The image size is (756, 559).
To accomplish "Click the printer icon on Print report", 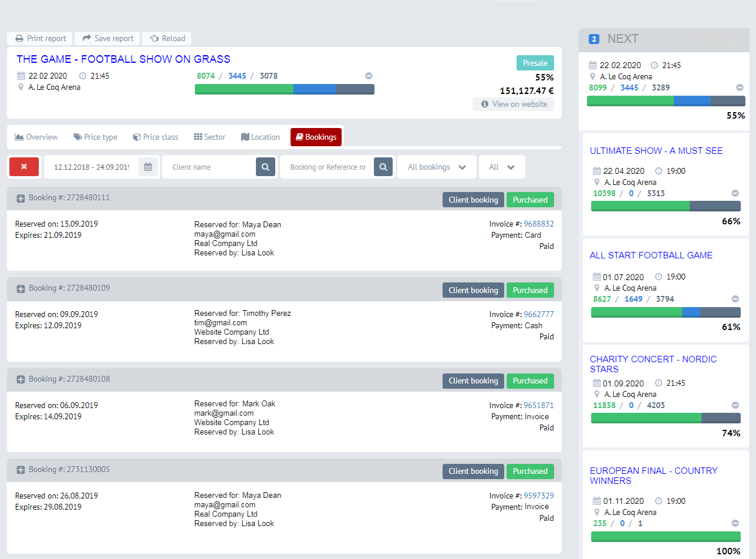I will pos(20,38).
